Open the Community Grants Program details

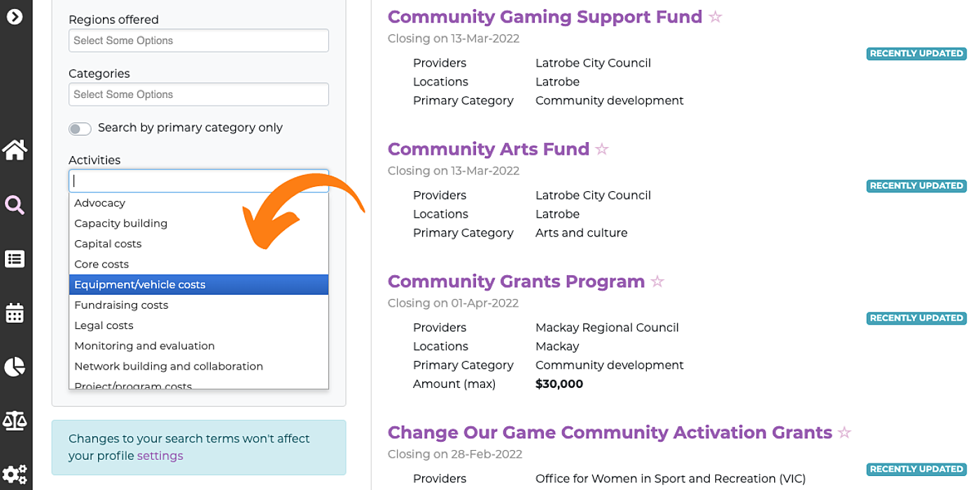coord(516,281)
